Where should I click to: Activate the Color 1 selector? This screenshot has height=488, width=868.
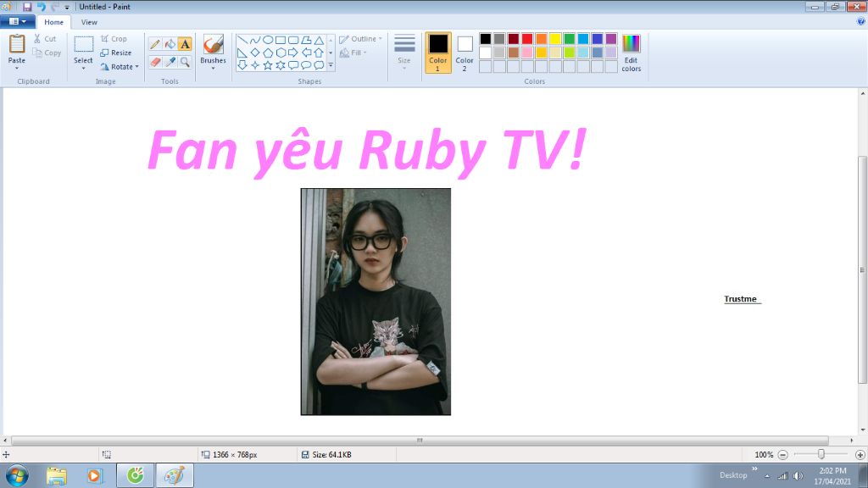tap(438, 53)
